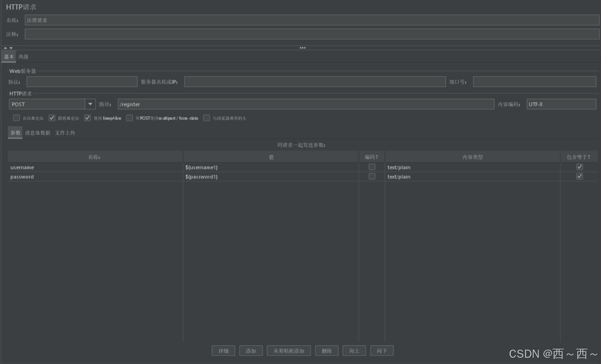Toggle the Use KeepAlive checkbox

88,118
